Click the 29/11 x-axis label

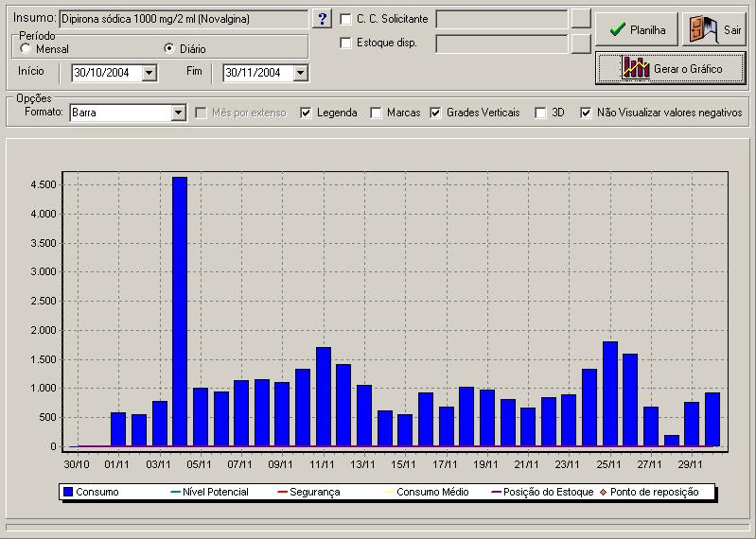pos(690,464)
